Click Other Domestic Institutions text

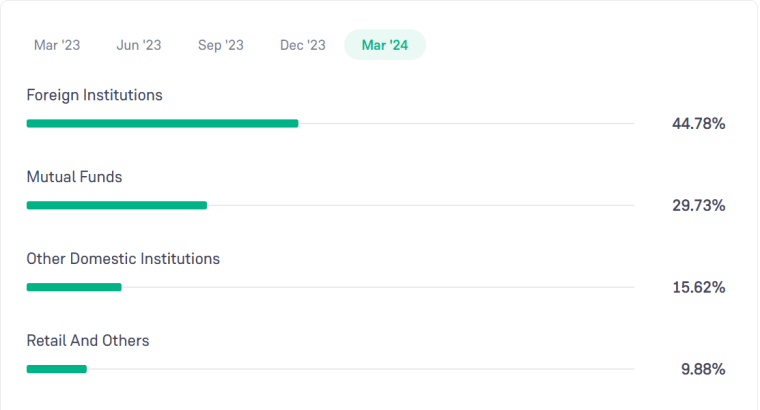pyautogui.click(x=123, y=259)
